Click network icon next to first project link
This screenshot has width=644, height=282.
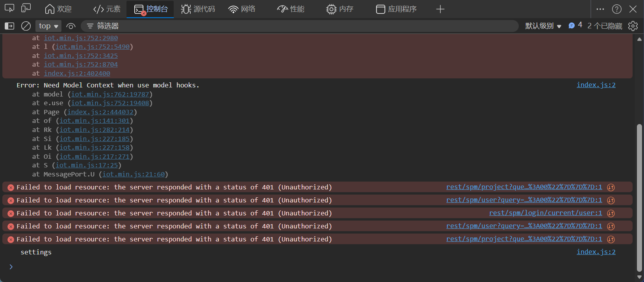coord(611,187)
